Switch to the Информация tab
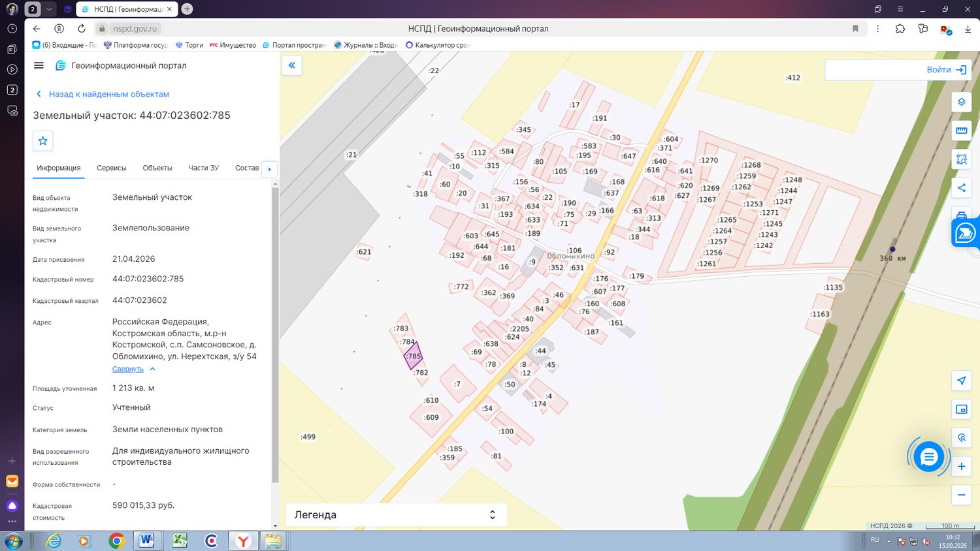The width and height of the screenshot is (980, 551). pos(59,168)
